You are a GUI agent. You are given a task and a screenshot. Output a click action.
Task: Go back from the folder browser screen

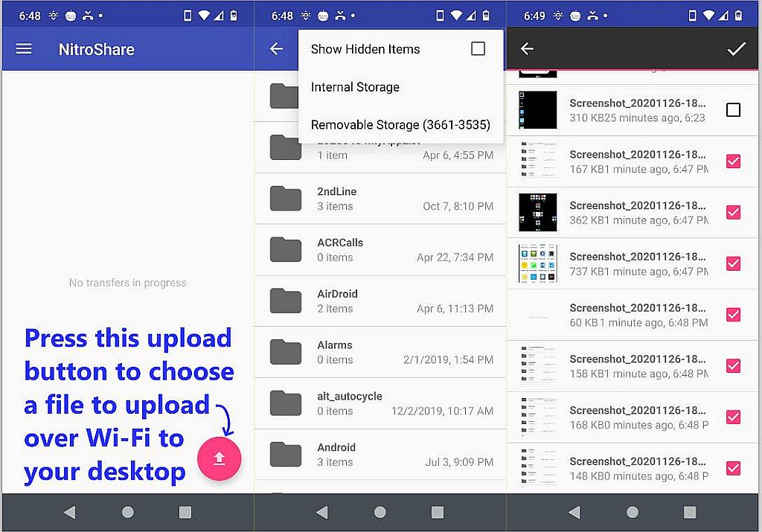(277, 48)
